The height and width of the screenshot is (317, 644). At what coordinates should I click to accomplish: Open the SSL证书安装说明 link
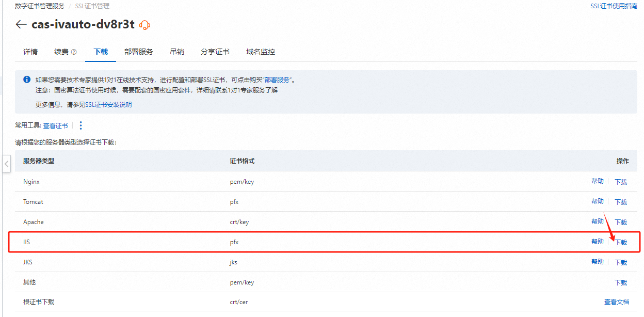pos(108,104)
